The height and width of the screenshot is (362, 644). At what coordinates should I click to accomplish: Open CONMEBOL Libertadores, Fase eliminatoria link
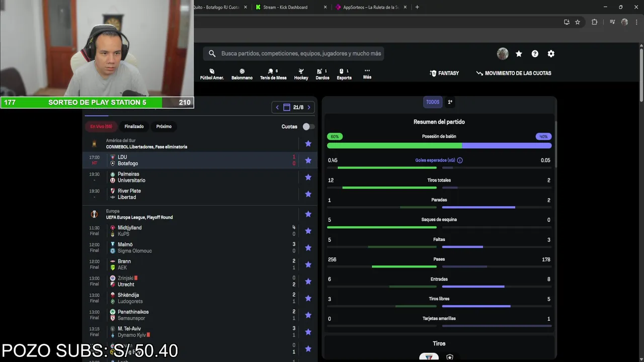point(146,147)
